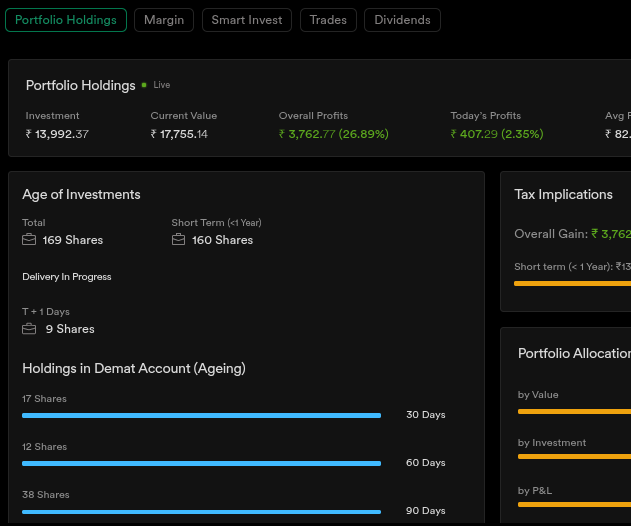
Task: Click the Short term tax orange bar
Action: pos(572,283)
